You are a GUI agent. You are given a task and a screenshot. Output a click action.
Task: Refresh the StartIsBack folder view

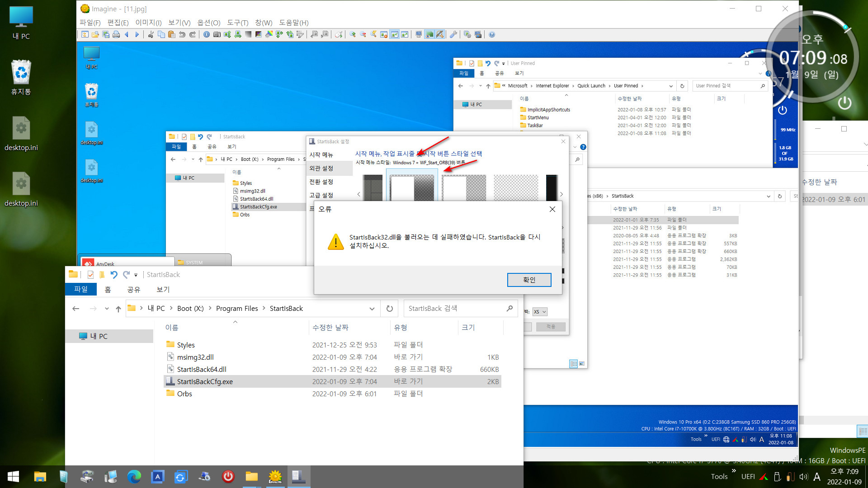[x=390, y=309]
